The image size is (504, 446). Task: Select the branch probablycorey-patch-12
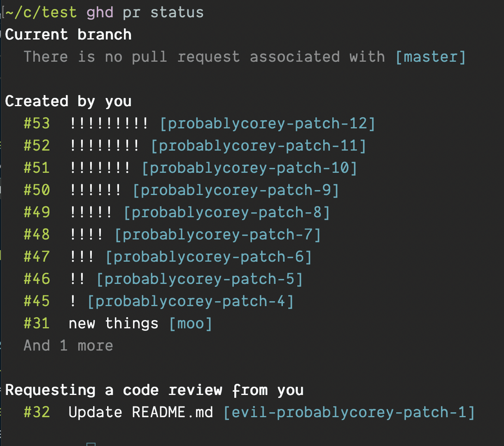[x=267, y=123]
